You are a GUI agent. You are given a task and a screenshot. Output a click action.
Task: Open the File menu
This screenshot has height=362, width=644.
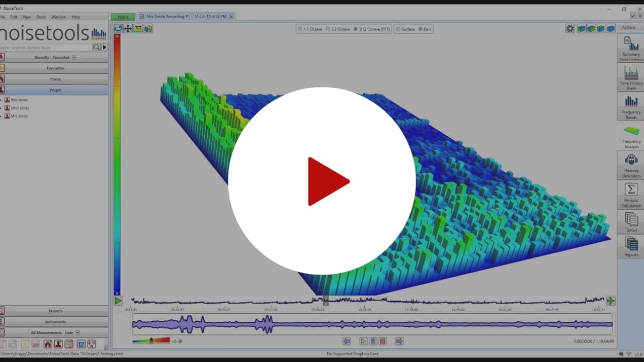[2, 17]
